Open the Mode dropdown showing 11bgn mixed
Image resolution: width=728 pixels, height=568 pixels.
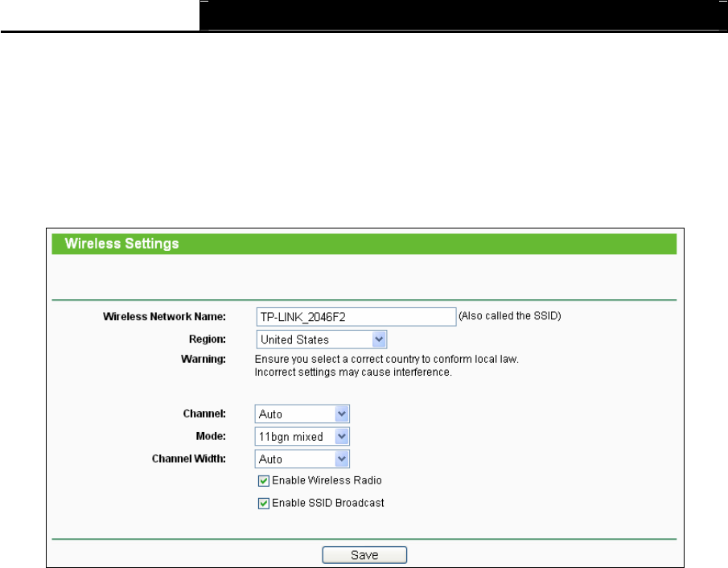(x=302, y=437)
